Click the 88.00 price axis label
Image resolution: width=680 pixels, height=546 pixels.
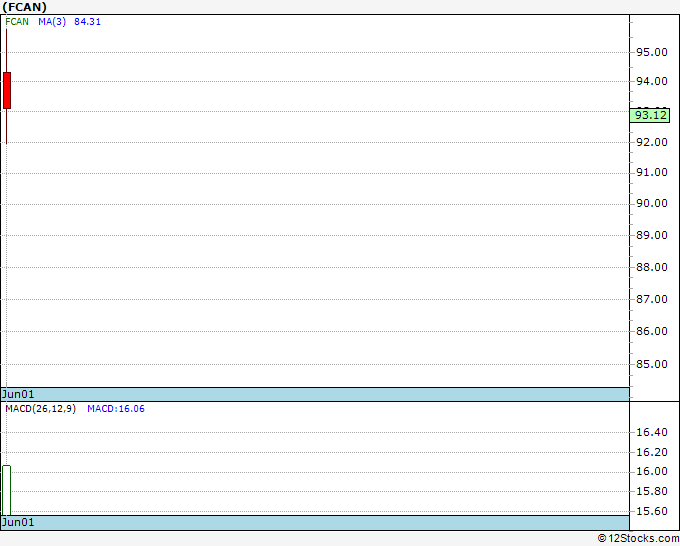click(x=651, y=267)
